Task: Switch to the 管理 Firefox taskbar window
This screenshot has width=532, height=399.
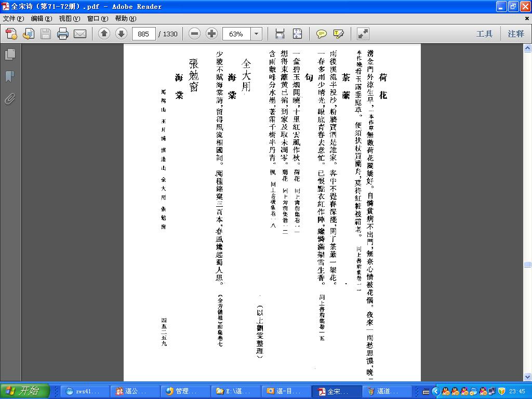Action: click(x=185, y=391)
